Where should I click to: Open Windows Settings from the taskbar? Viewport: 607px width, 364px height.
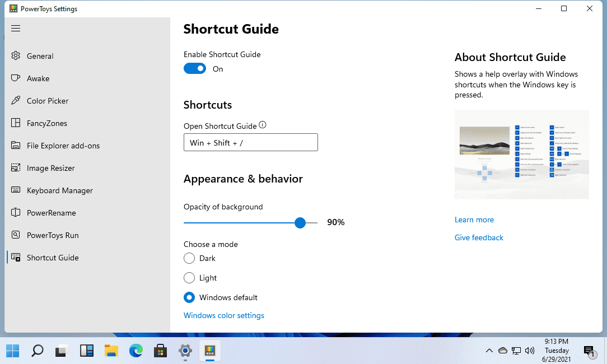pos(185,351)
